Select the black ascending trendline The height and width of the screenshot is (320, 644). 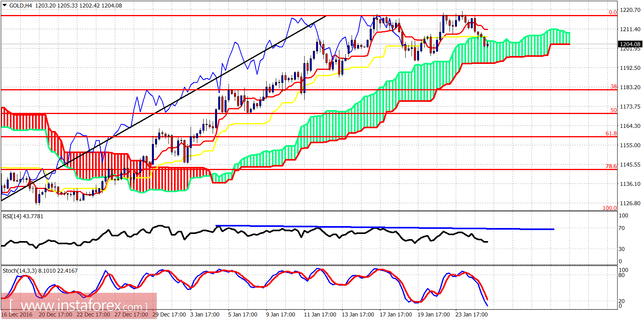pyautogui.click(x=164, y=109)
